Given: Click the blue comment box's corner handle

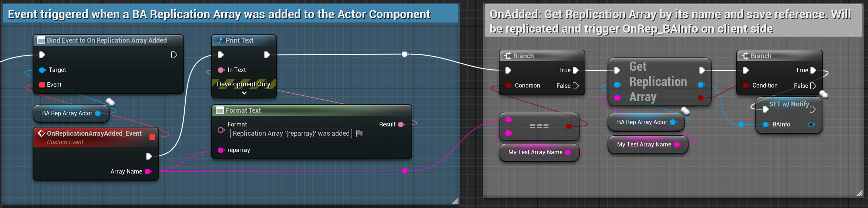Looking at the screenshot, I should [x=455, y=201].
